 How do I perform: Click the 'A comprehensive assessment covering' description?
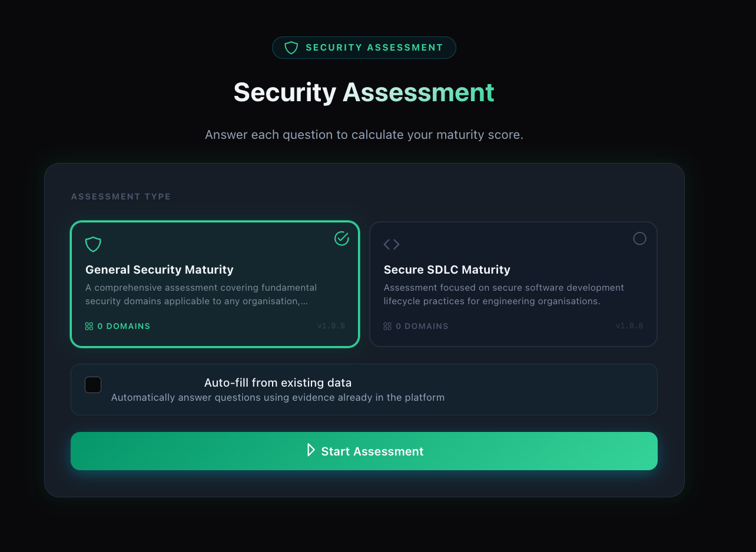[x=201, y=294]
